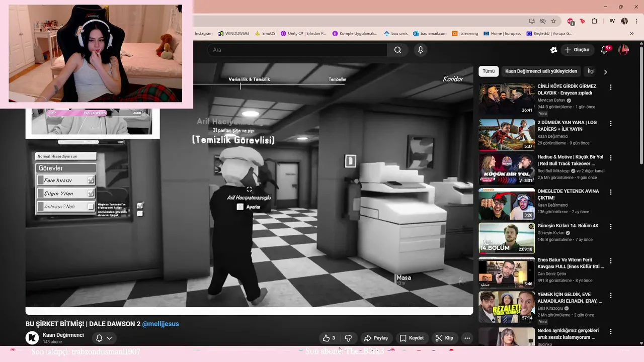
Task: Open the bau email.com bookmark
Action: (x=430, y=33)
